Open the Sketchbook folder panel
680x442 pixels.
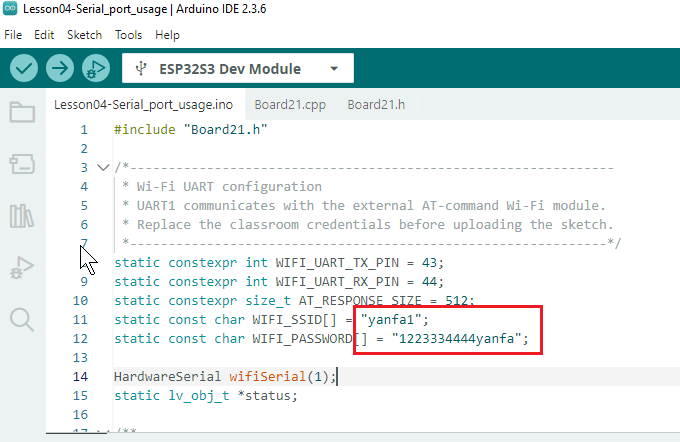22,112
